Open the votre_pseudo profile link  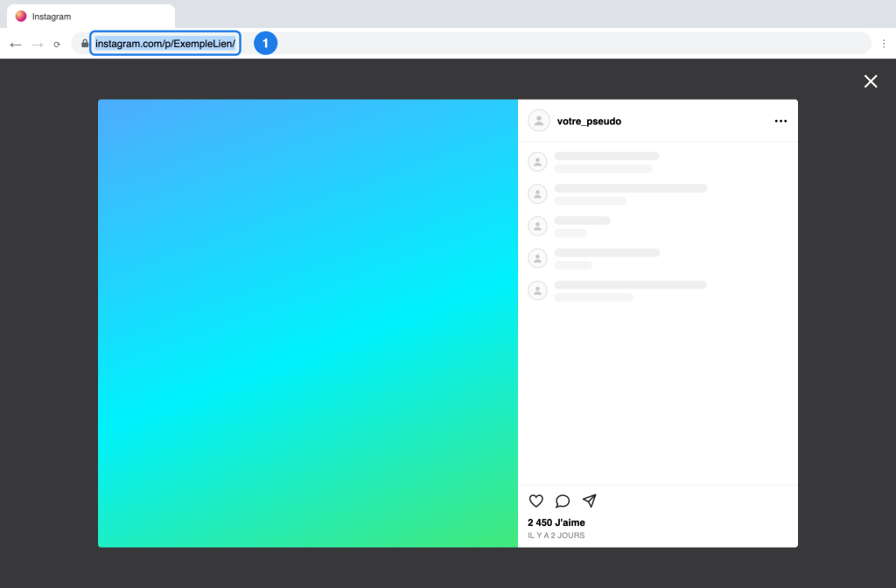[589, 121]
